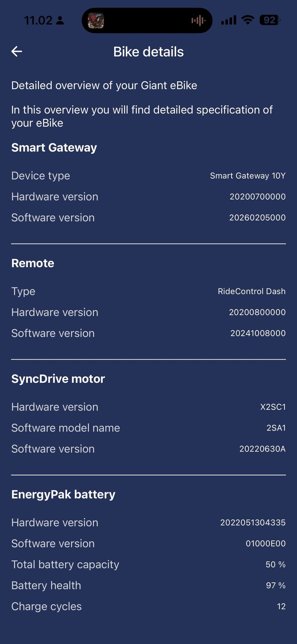Tap the Wi-Fi status icon
Image resolution: width=297 pixels, height=644 pixels.
[247, 20]
